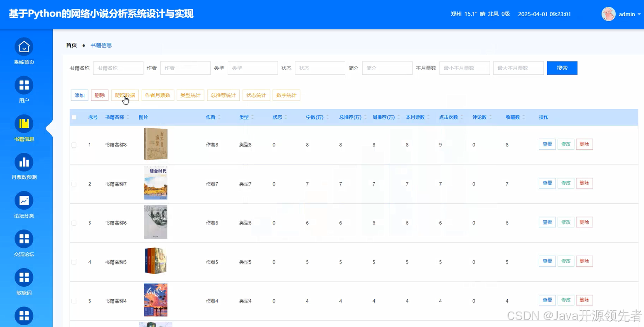Select the 论坛分类 chart icon
The image size is (644, 327).
[x=24, y=200]
